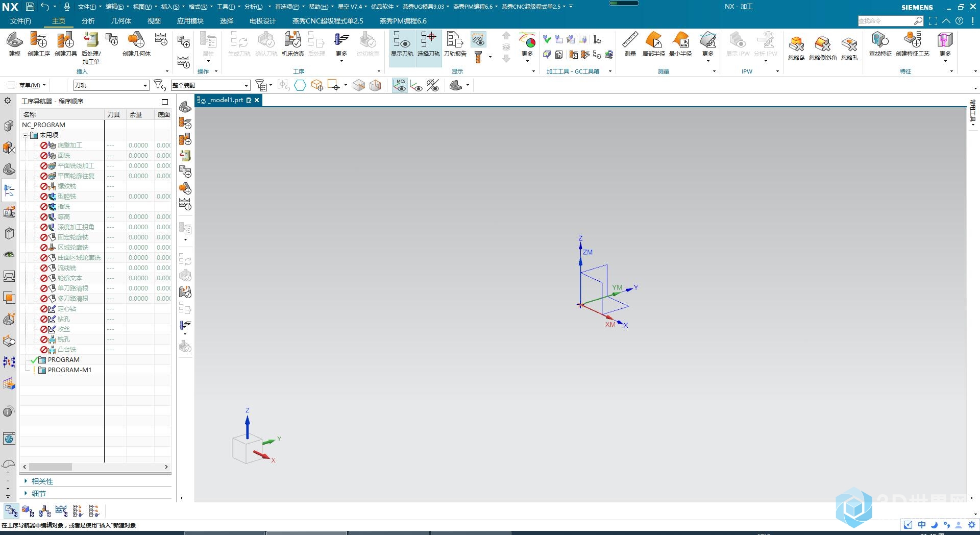The image size is (980, 535).
Task: Toggle the MCS display eye button
Action: click(x=400, y=85)
